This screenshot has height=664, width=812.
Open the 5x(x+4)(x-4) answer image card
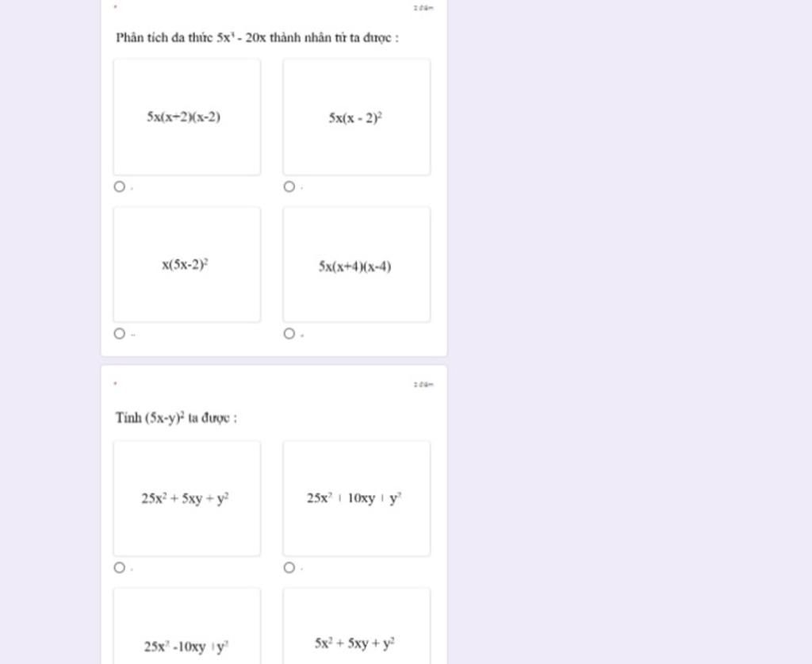click(x=357, y=264)
